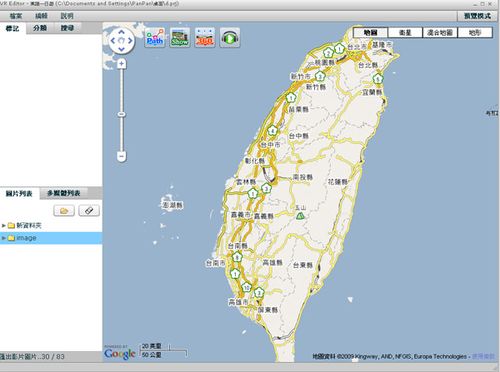Select the highlighted image folder row

pos(51,238)
